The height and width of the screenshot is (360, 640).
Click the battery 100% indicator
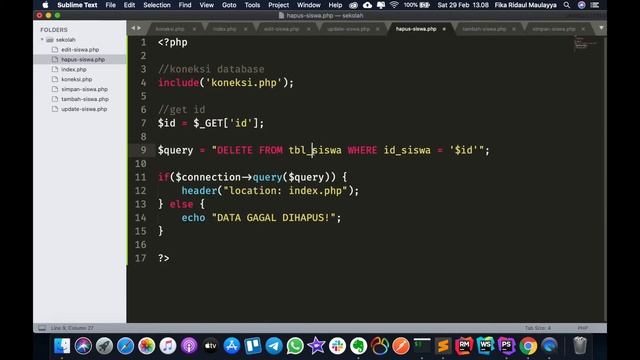[x=417, y=5]
